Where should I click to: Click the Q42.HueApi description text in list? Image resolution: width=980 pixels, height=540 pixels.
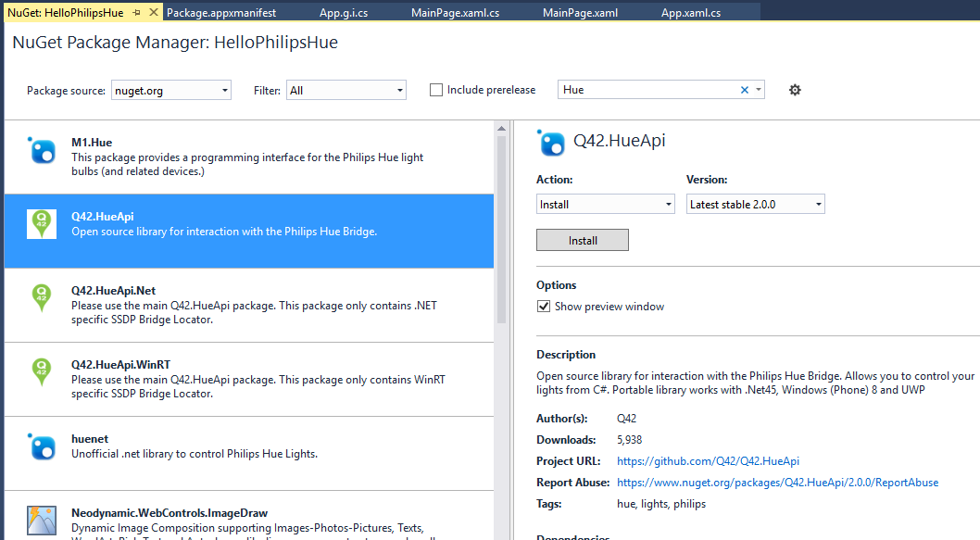point(224,232)
